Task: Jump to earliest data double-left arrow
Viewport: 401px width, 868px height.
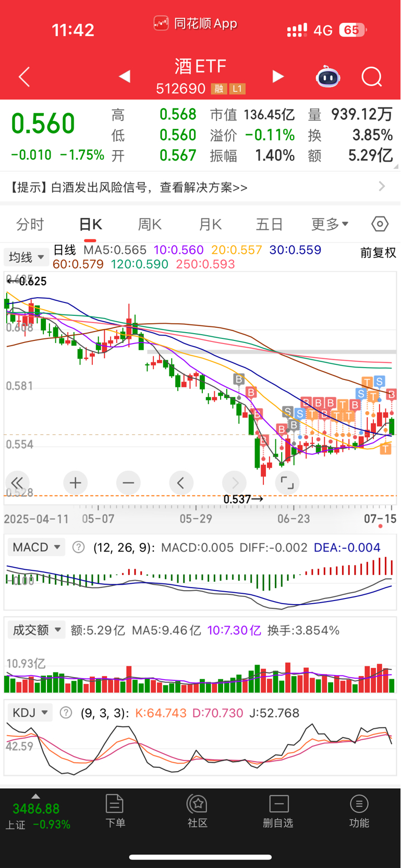Action: coord(17,483)
